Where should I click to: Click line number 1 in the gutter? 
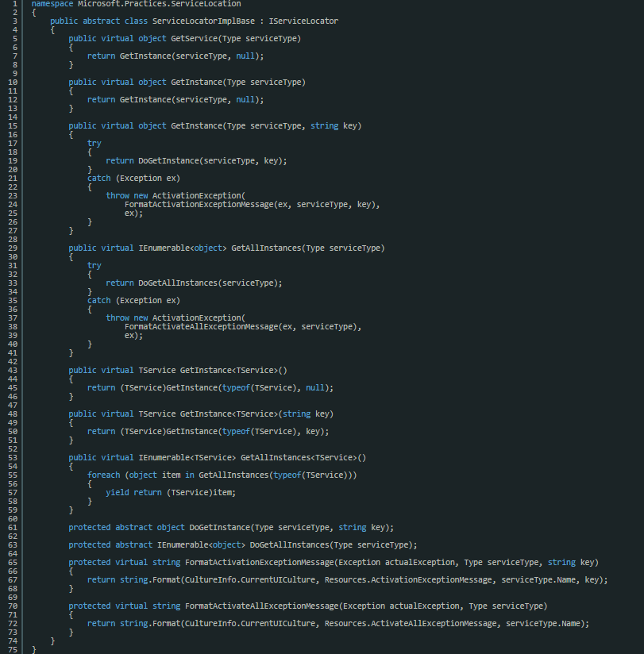[x=13, y=4]
